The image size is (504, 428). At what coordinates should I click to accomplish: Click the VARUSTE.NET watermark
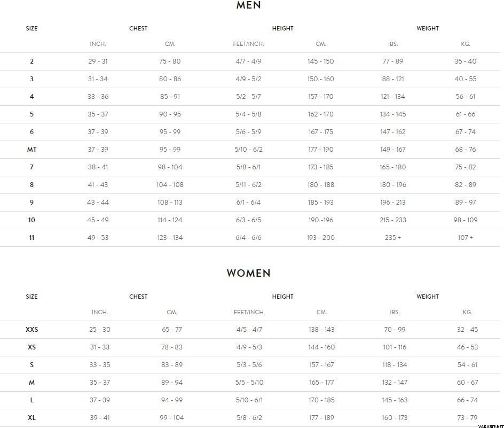pyautogui.click(x=491, y=426)
